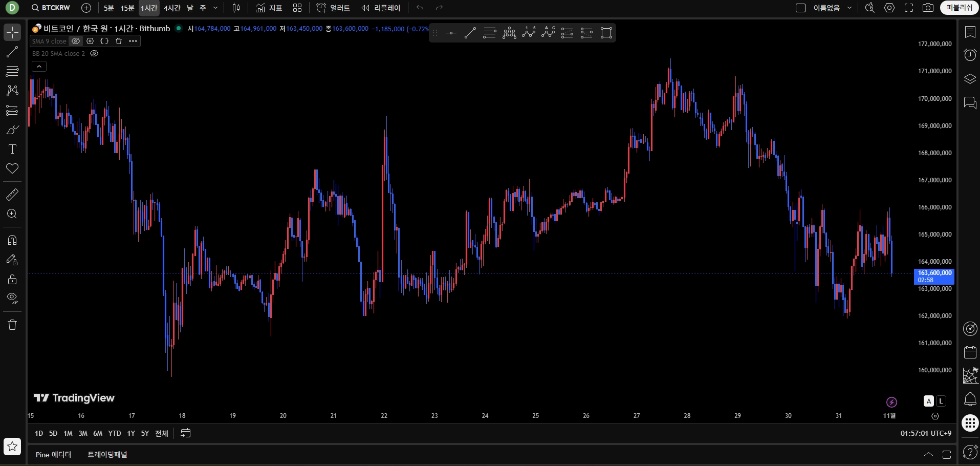Toggle log scale L on price axis

click(941, 401)
